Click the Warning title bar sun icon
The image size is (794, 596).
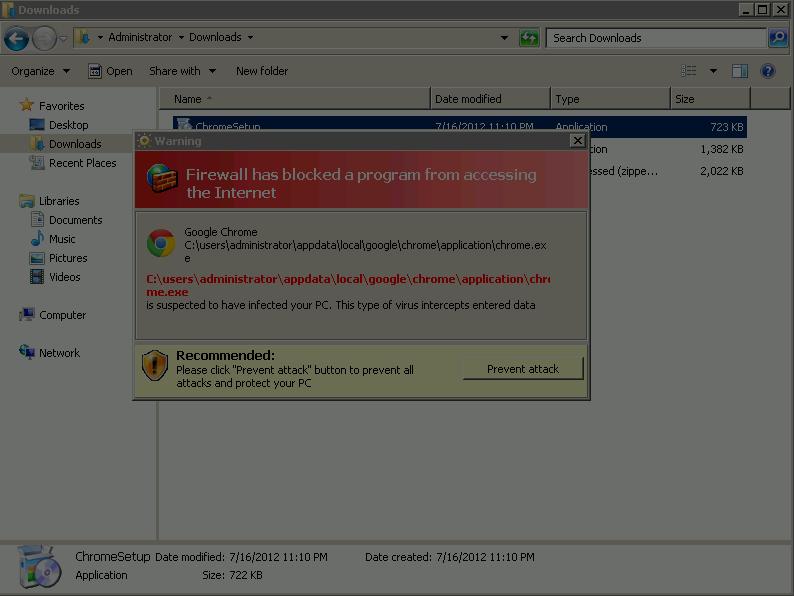(x=144, y=141)
